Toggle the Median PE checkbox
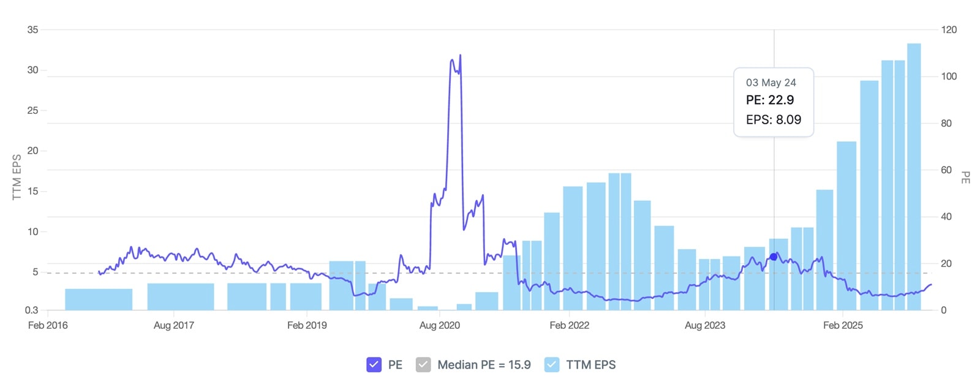Viewport: 980px width, 379px height. tap(423, 365)
